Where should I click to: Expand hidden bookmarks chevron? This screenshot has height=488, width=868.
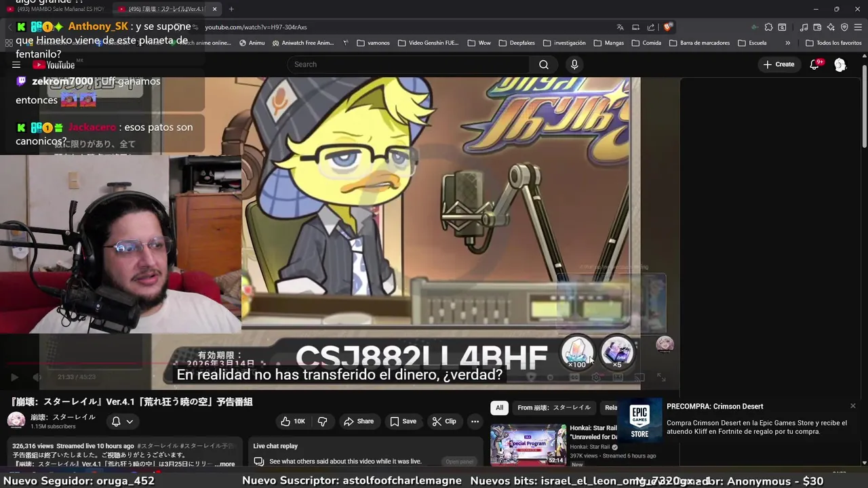[x=787, y=43]
